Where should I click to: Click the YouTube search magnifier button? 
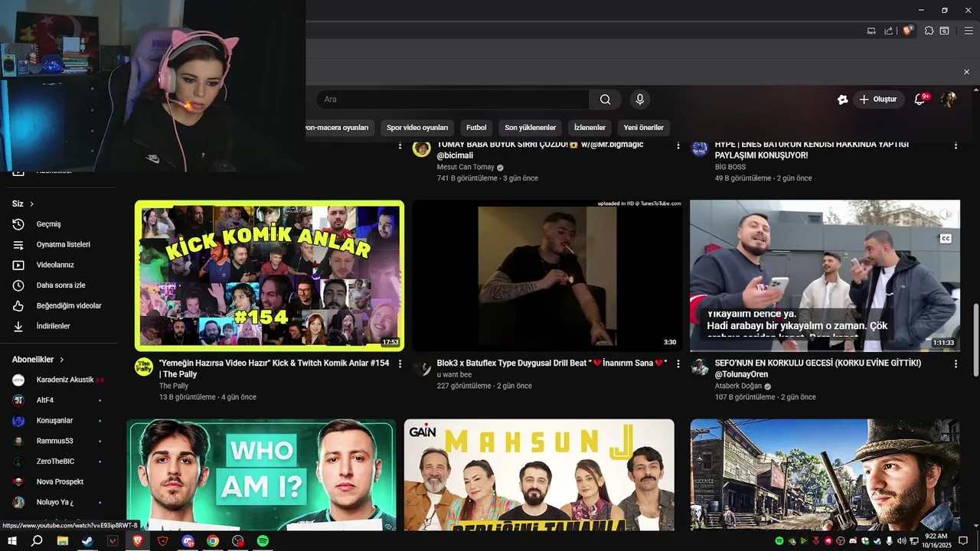[x=605, y=99]
